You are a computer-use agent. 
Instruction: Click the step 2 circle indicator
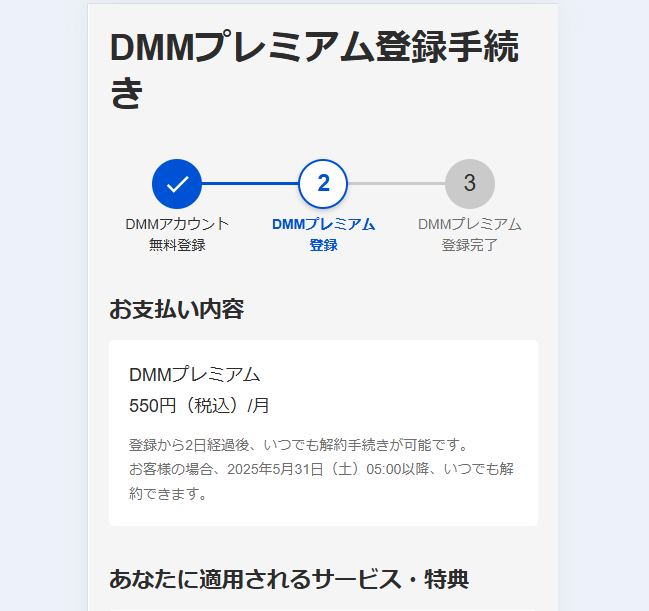pos(323,184)
